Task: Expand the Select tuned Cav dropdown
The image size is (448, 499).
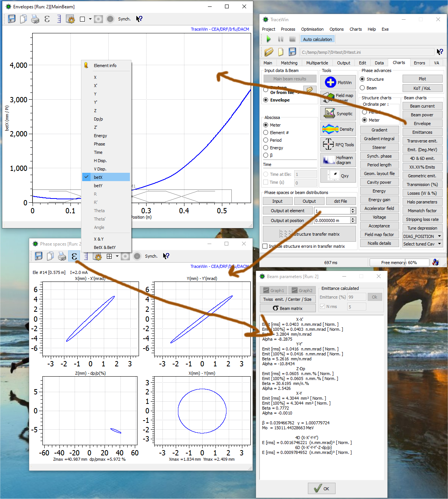Action: pos(439,244)
